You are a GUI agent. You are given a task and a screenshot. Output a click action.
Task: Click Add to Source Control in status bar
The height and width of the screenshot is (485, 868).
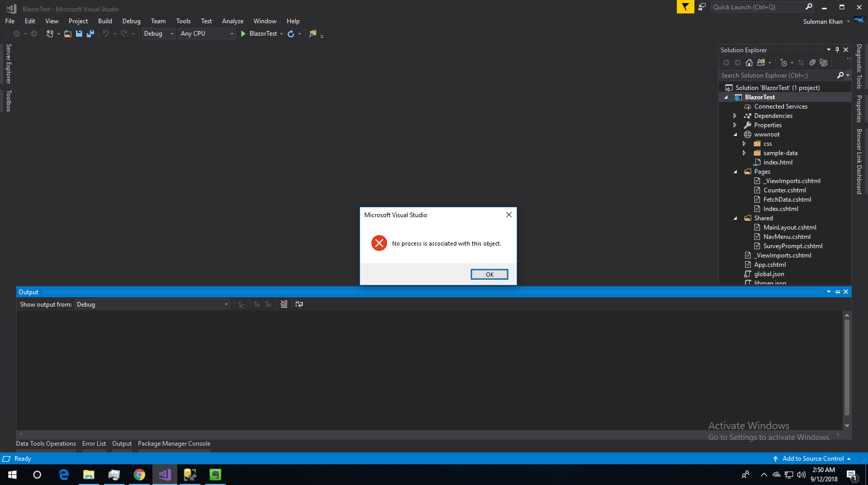[x=813, y=458]
